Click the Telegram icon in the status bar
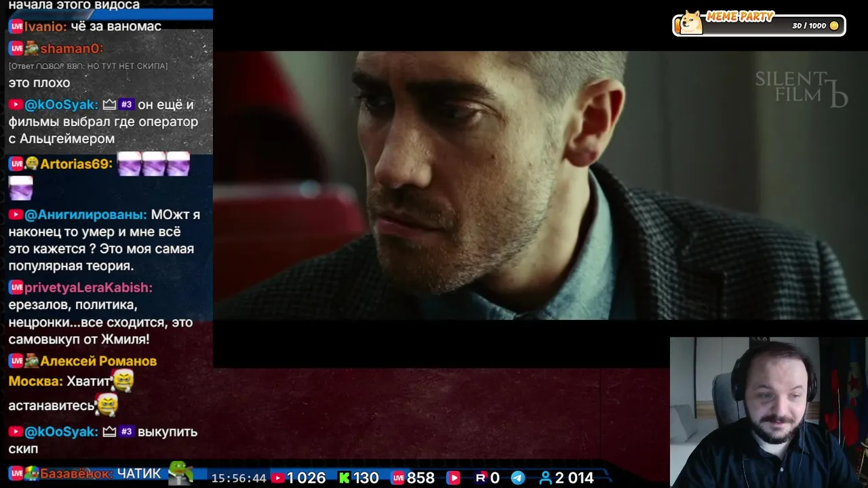This screenshot has width=868, height=488. [517, 478]
